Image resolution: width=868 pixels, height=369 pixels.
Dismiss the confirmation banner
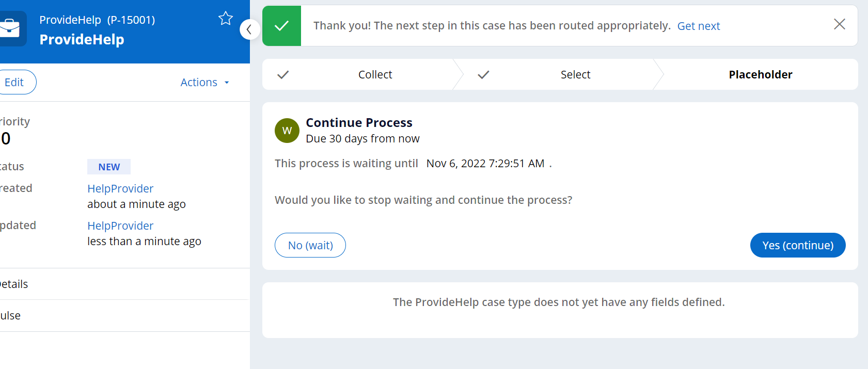[x=839, y=24]
